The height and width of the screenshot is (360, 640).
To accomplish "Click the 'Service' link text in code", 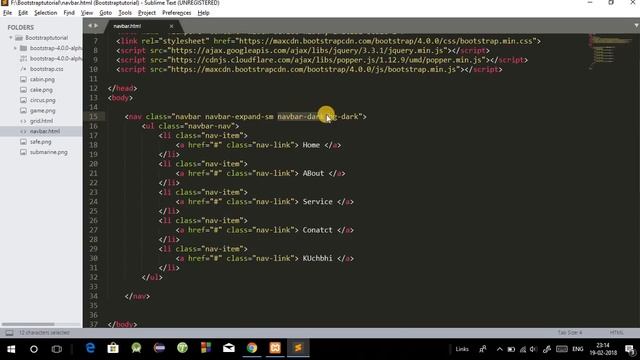I will (x=318, y=202).
